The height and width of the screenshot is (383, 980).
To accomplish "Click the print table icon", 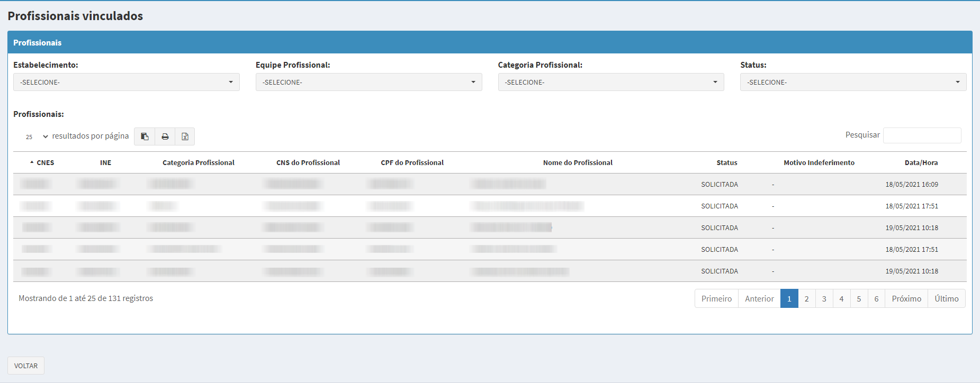I will coord(165,136).
